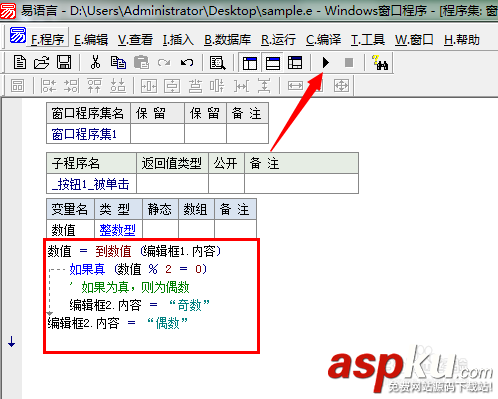Open the R.运行 menu

point(278,40)
